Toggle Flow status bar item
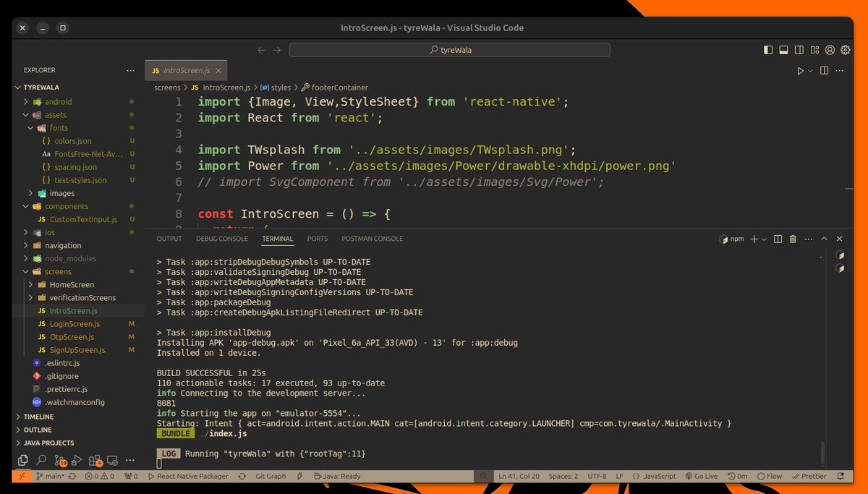The image size is (868, 494). [770, 476]
